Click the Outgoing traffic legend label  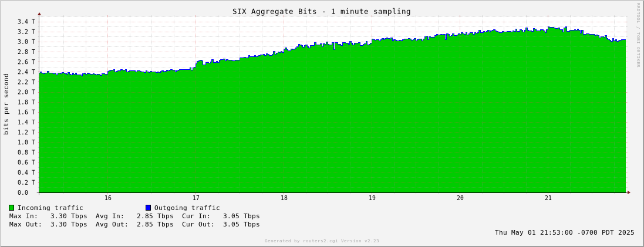(x=187, y=208)
